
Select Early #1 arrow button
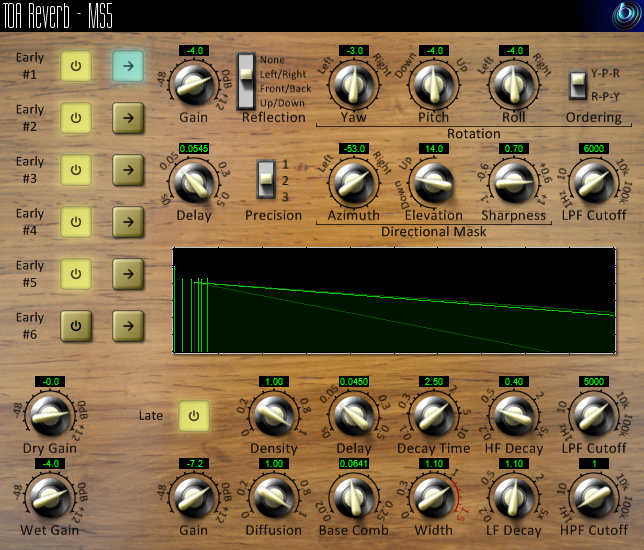pos(128,66)
